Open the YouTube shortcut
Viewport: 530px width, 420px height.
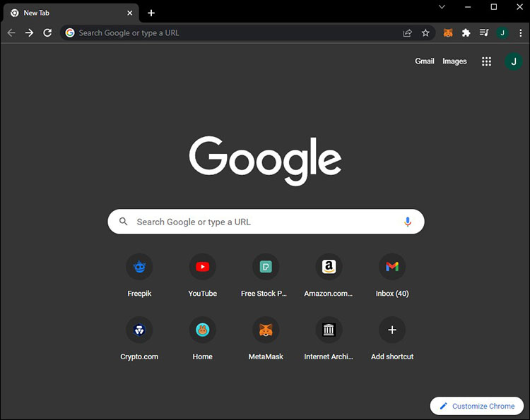pos(203,276)
